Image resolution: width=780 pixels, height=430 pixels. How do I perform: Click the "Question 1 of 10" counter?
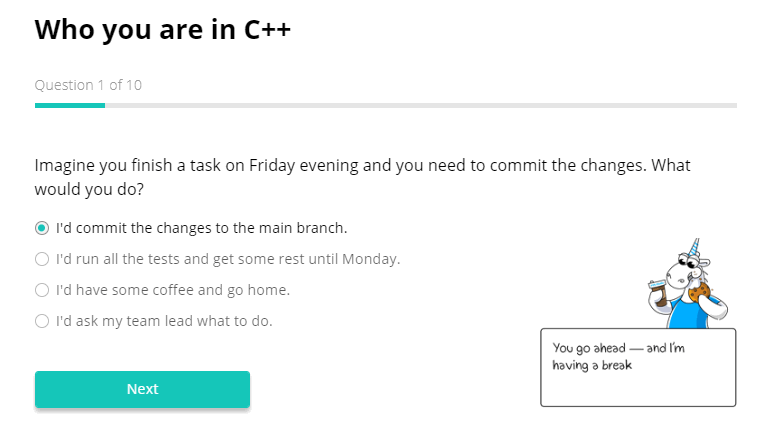click(x=88, y=85)
